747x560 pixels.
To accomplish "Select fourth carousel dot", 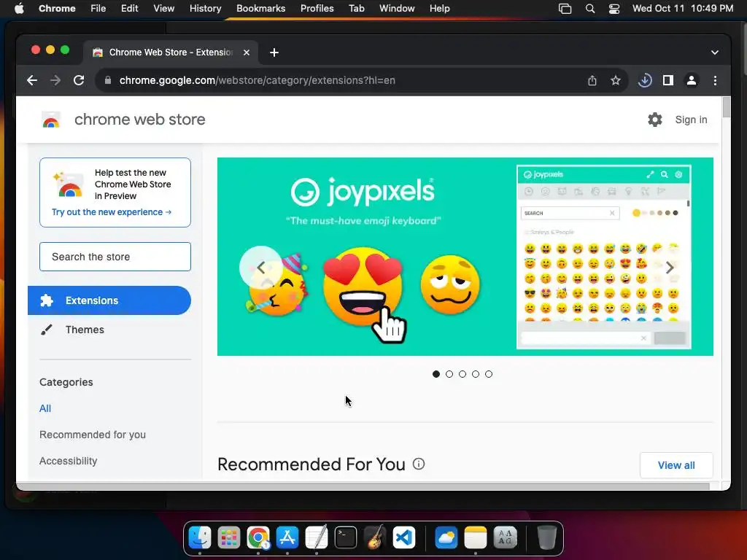I will (x=476, y=374).
